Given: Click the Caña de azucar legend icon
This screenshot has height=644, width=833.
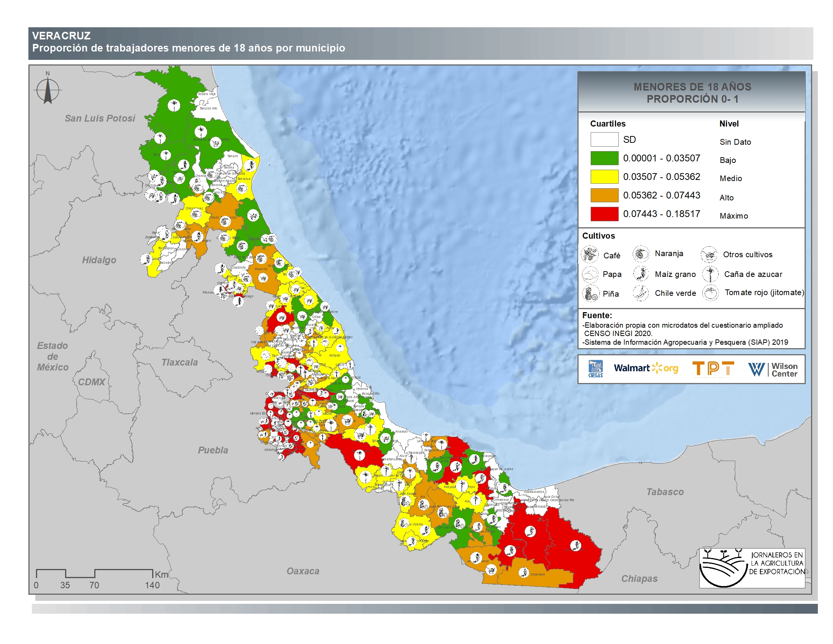Looking at the screenshot, I should coord(710,274).
